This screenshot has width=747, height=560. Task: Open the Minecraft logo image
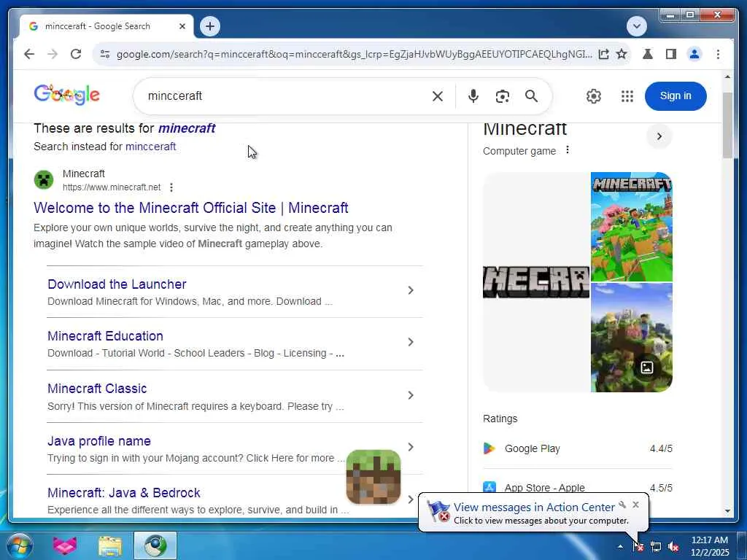pos(536,282)
